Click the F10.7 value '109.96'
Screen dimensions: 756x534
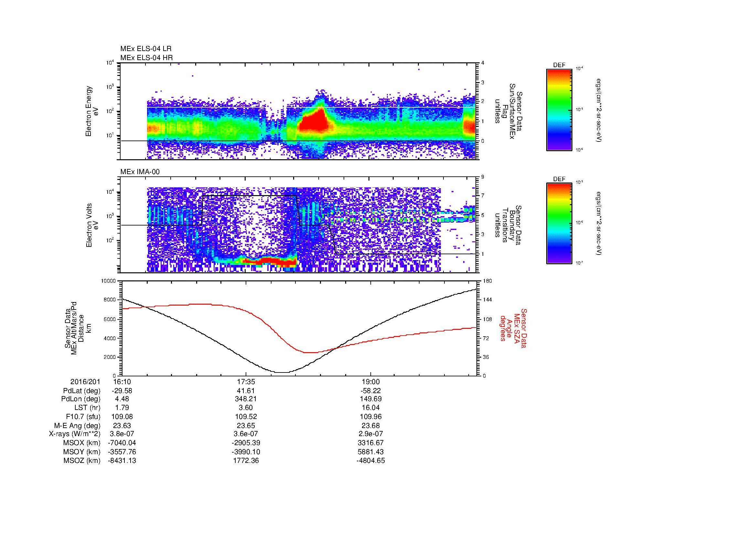click(x=371, y=416)
